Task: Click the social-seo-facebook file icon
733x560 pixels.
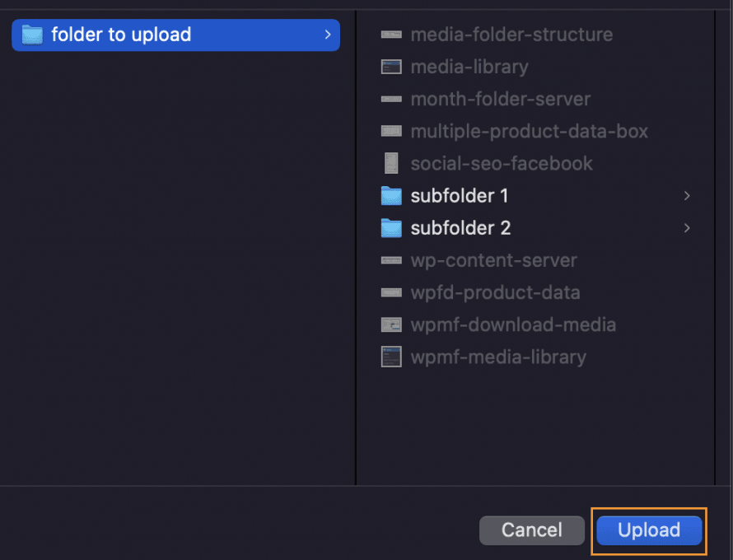Action: coord(391,163)
